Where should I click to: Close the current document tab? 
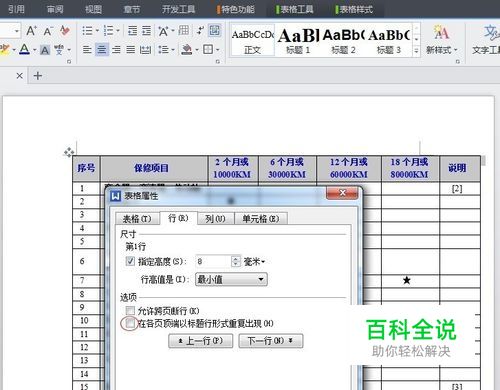click(20, 76)
